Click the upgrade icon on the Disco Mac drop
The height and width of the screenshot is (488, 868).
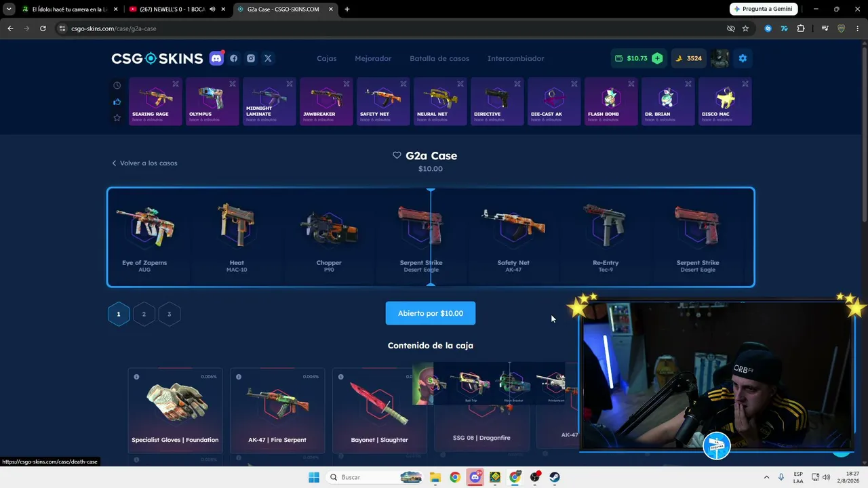745,84
